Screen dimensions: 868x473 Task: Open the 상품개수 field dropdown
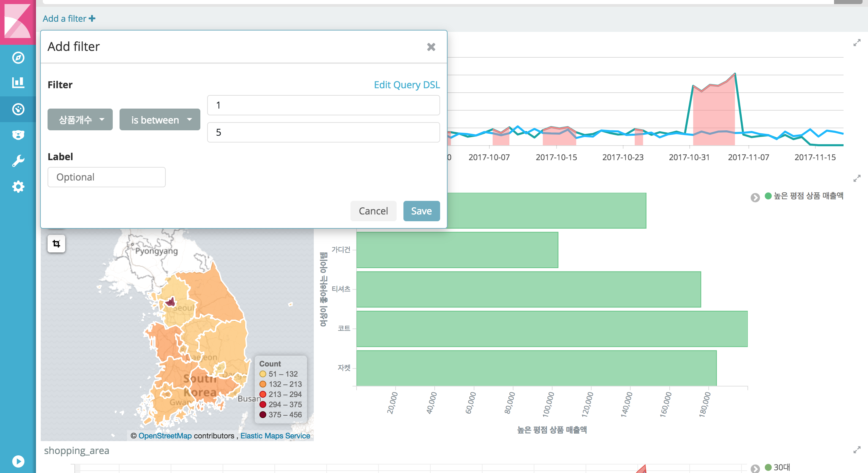point(80,119)
